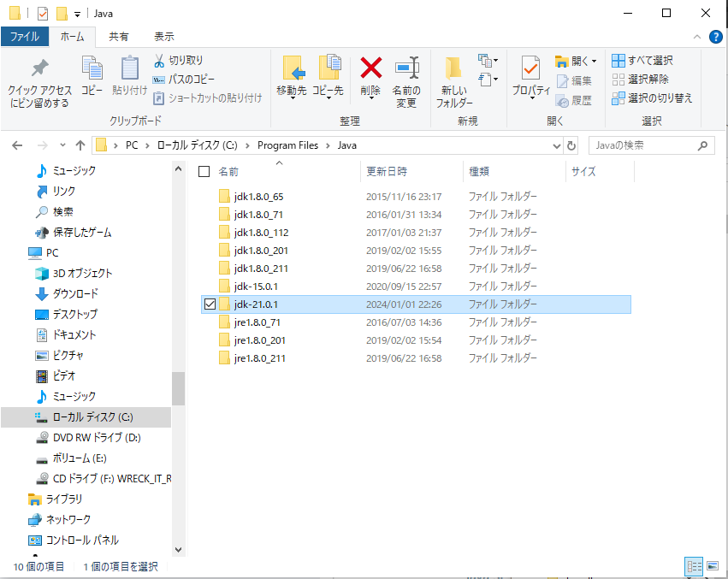
Task: Click the Rename (名前の変更) icon
Action: tap(407, 68)
